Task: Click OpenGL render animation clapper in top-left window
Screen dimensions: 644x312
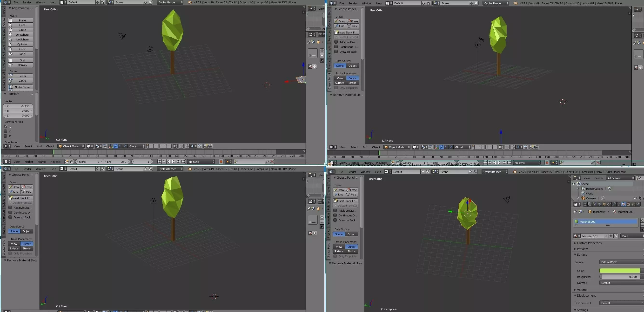Action: (x=210, y=146)
